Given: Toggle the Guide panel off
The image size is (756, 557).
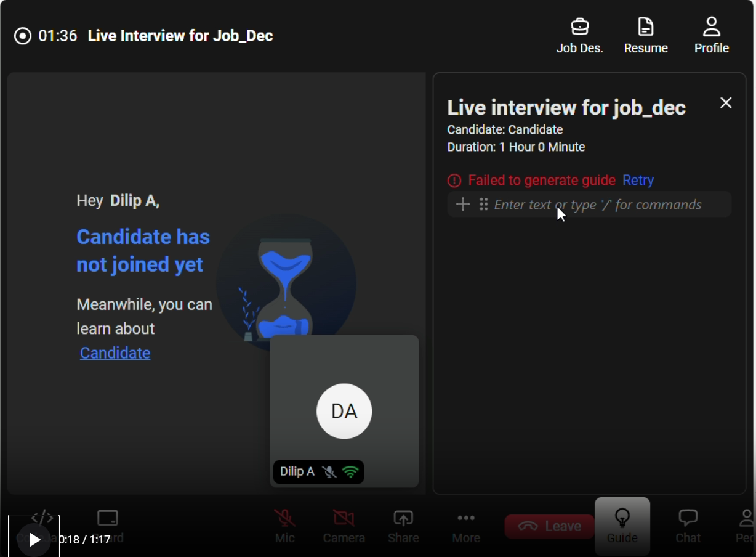Looking at the screenshot, I should click(622, 525).
